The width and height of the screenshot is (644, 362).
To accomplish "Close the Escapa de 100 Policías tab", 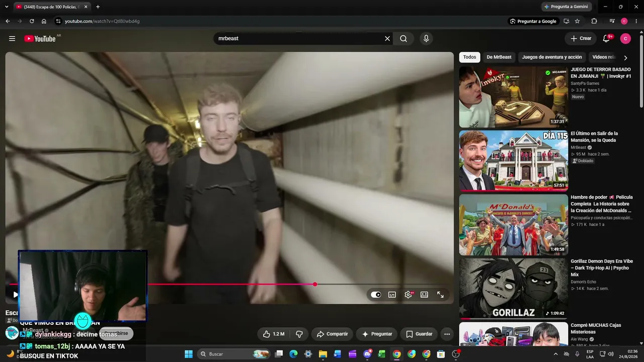I will 86,7.
